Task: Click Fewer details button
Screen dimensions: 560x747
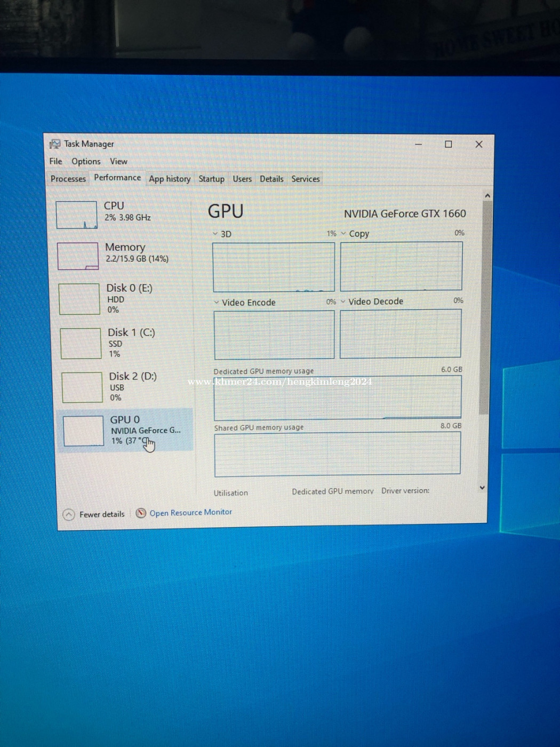Action: [x=94, y=514]
